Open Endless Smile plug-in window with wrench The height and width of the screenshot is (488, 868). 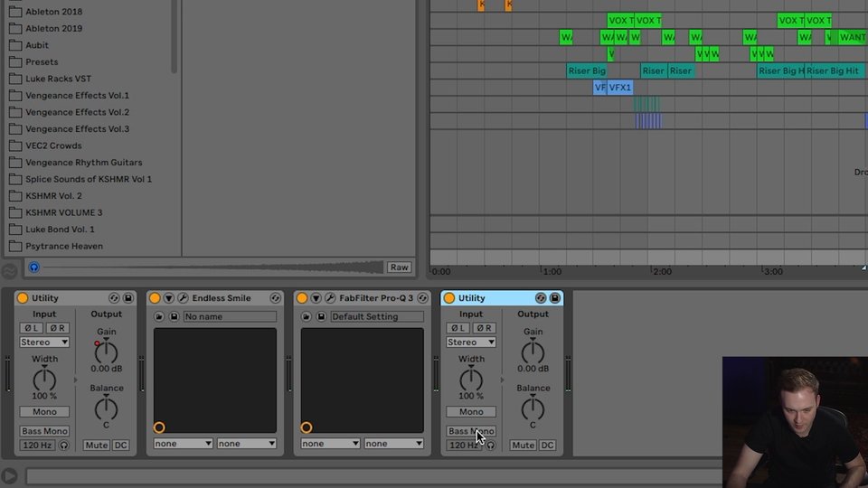(x=183, y=298)
